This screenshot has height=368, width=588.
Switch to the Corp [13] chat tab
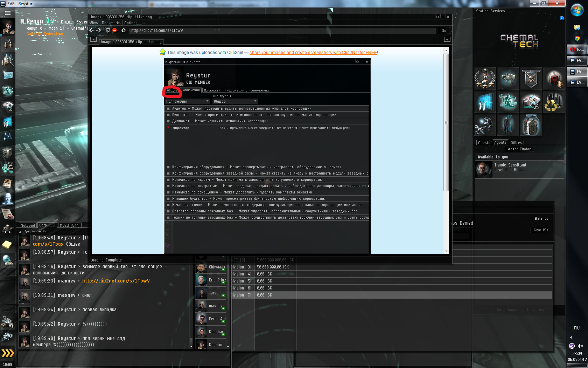click(x=47, y=225)
